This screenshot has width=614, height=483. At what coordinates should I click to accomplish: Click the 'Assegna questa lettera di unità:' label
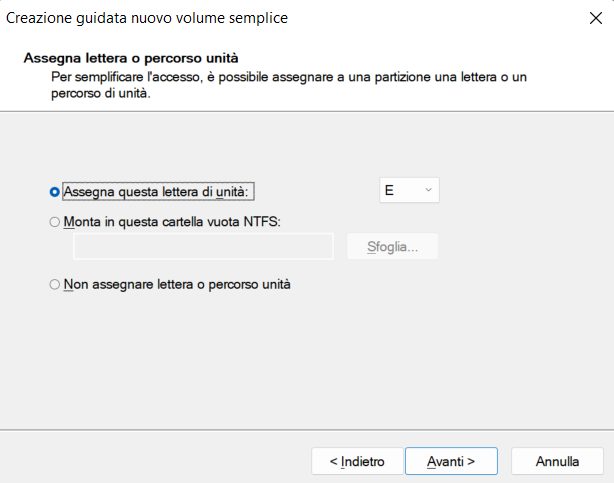pos(156,192)
